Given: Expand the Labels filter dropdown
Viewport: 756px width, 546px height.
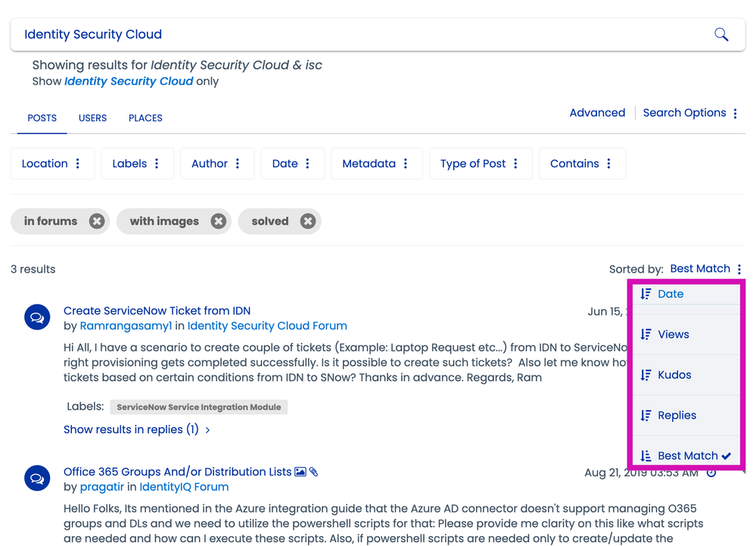Looking at the screenshot, I should pos(136,164).
